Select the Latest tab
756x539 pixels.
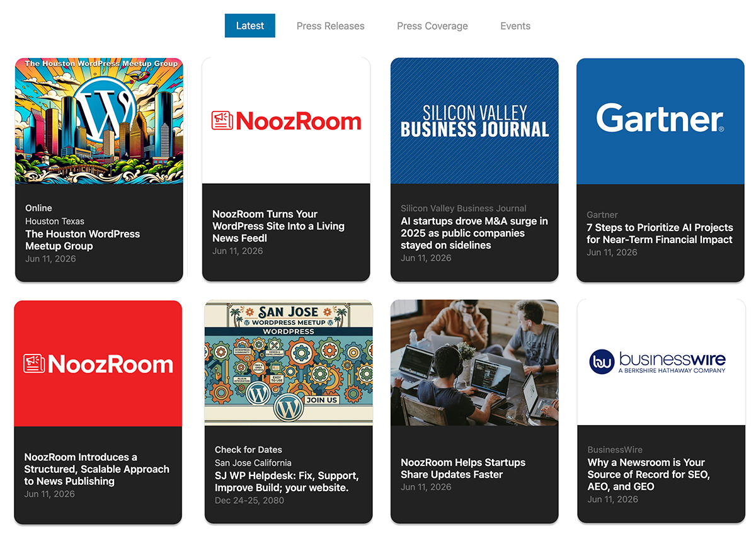tap(250, 26)
